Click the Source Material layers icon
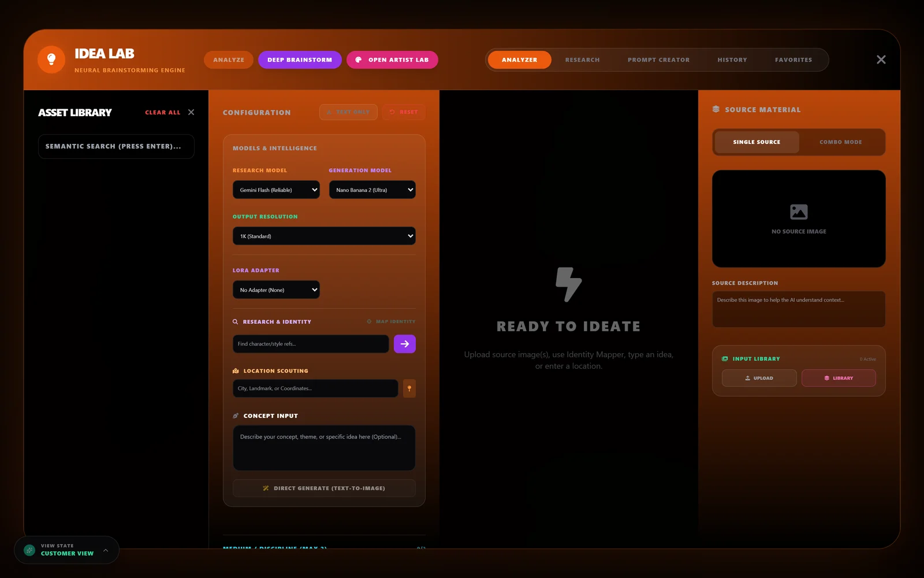 pos(716,109)
